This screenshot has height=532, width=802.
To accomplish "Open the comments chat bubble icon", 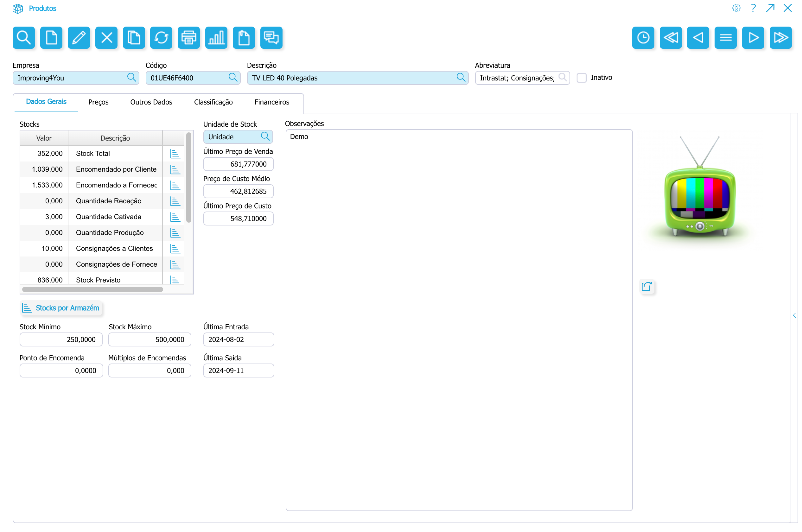I will pos(271,38).
